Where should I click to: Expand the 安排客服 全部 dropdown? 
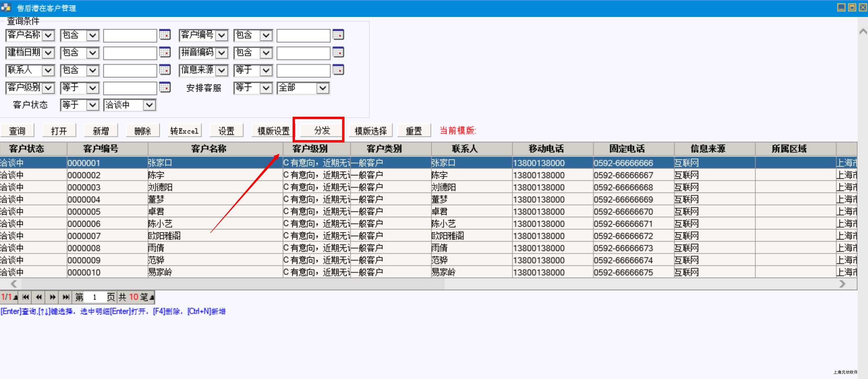[322, 88]
